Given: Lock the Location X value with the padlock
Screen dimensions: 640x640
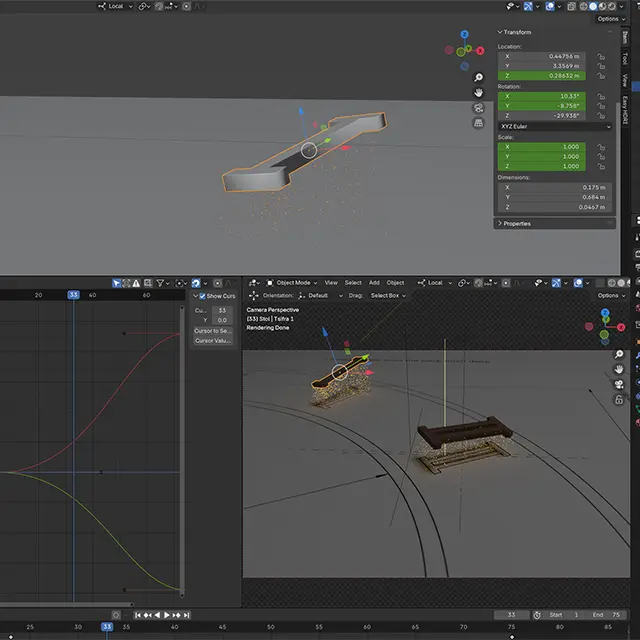Looking at the screenshot, I should coord(602,57).
